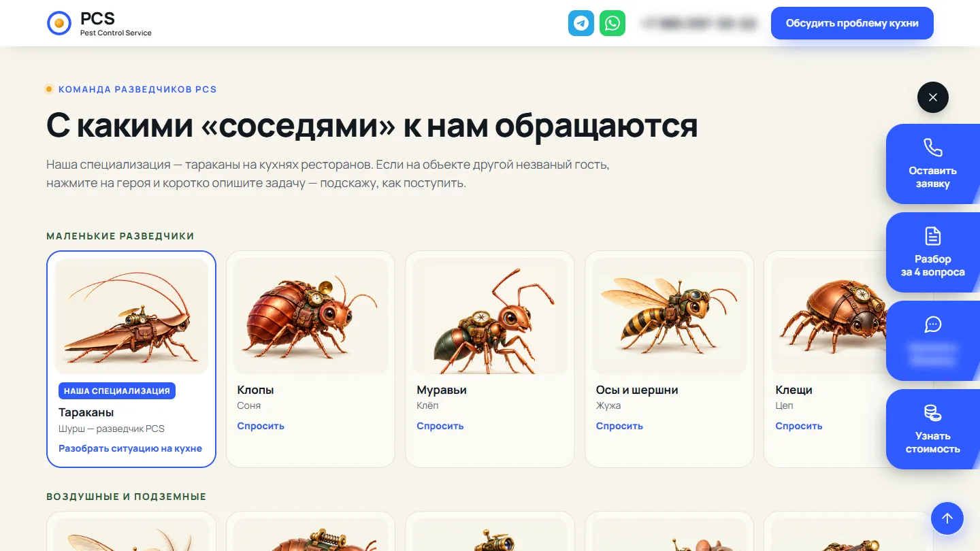Click the 'Воздушные и подземные' section heading
Image resolution: width=980 pixels, height=551 pixels.
[126, 497]
